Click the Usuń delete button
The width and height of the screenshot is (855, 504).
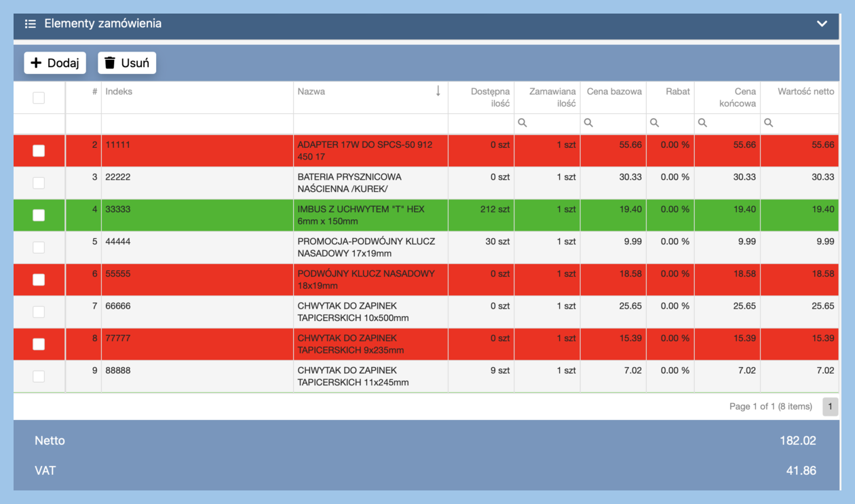[127, 63]
